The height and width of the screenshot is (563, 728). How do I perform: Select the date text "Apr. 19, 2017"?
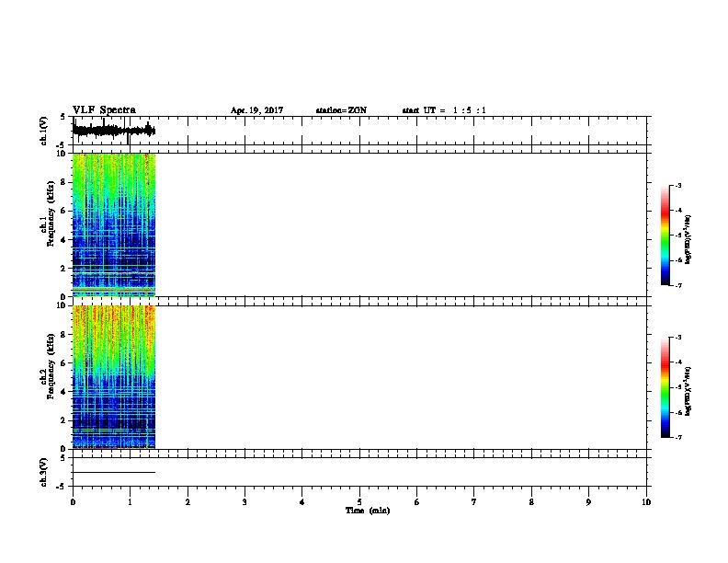256,110
